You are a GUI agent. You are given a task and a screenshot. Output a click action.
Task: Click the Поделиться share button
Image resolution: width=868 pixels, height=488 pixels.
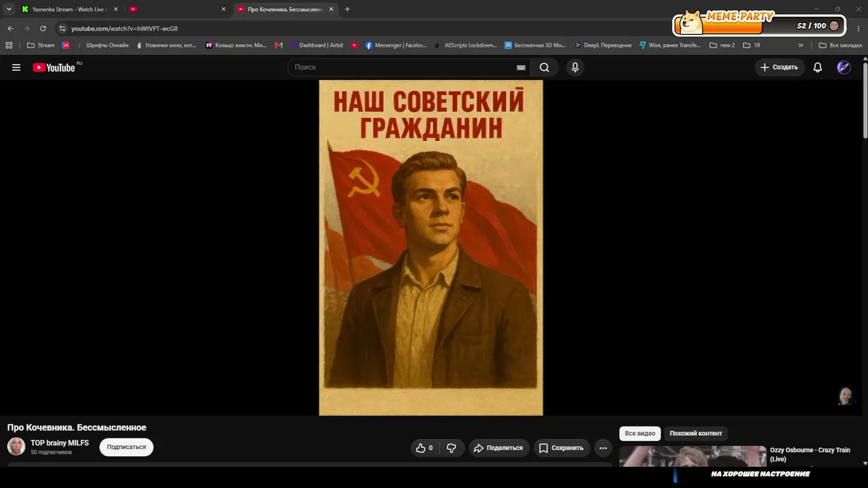[x=499, y=448]
